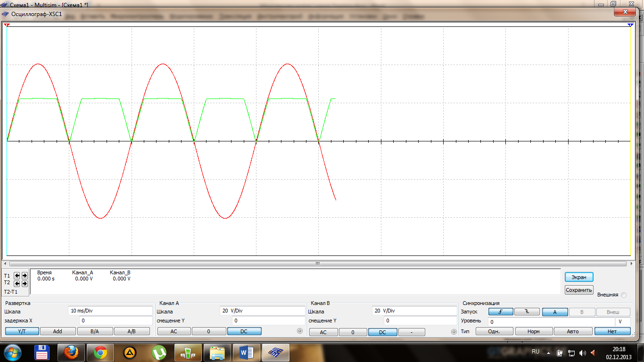
Task: Click Канал B invert minus button
Action: 412,332
